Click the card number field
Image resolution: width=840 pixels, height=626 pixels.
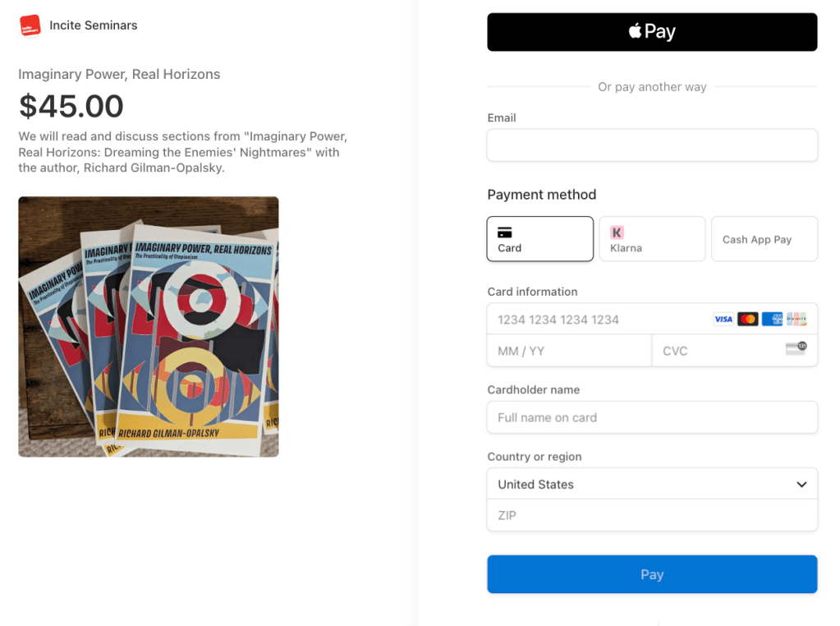point(599,320)
